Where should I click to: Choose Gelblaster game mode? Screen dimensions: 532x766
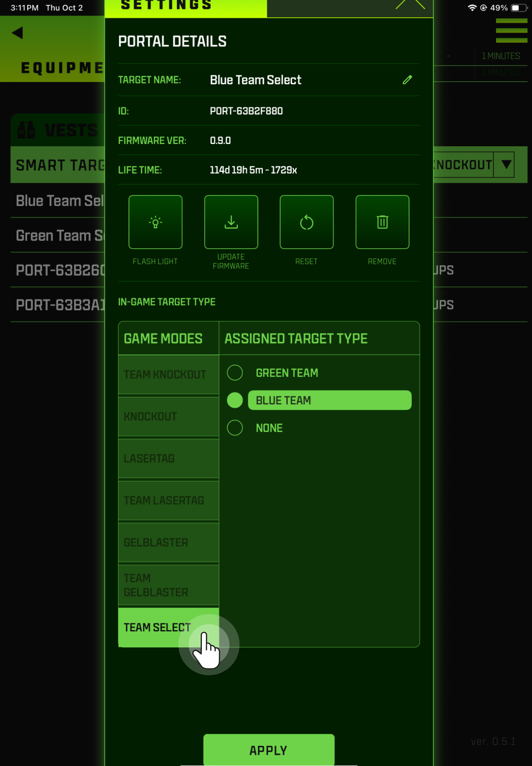[x=169, y=543]
